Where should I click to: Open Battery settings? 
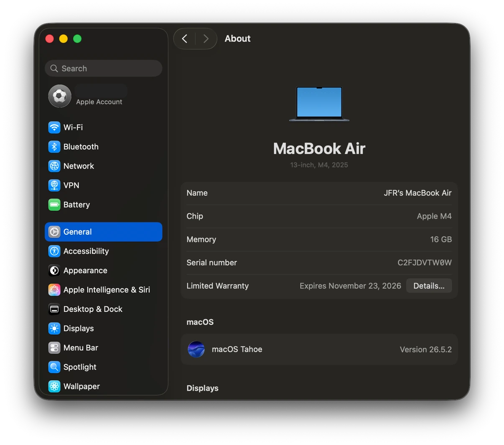[104, 205]
